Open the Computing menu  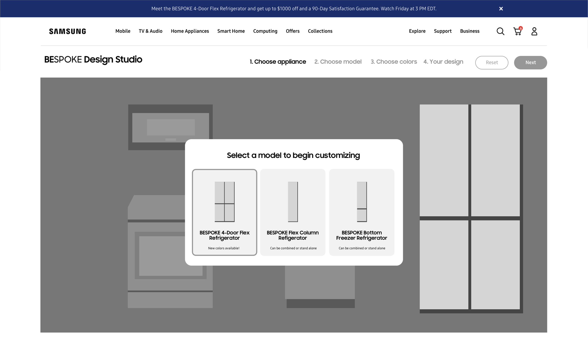(x=265, y=31)
